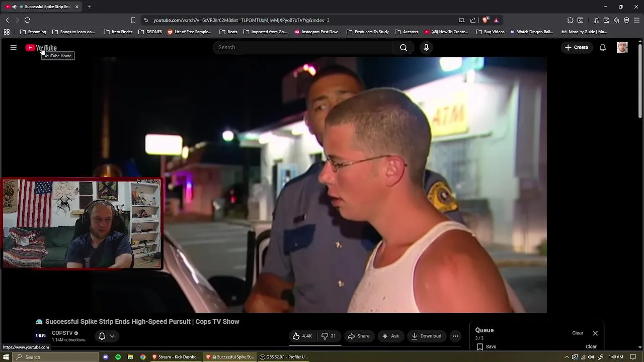644x362 pixels.
Task: Close the Successful Spike Strip tab
Action: coord(76,7)
